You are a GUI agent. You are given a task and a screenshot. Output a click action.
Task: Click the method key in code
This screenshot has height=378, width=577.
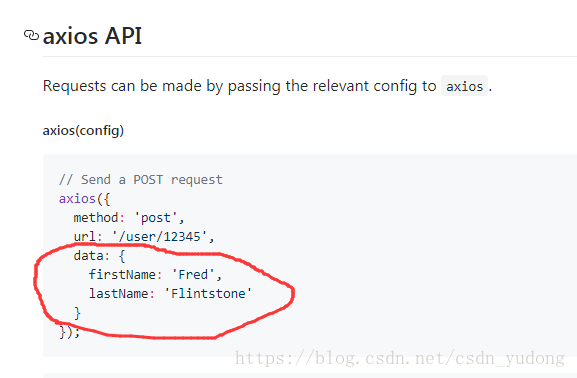96,218
